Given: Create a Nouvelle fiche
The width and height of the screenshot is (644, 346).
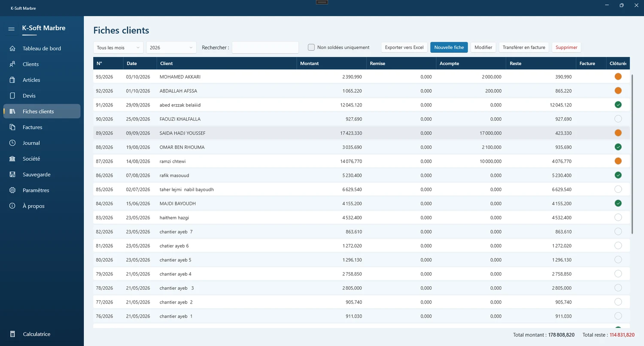Looking at the screenshot, I should tap(449, 47).
